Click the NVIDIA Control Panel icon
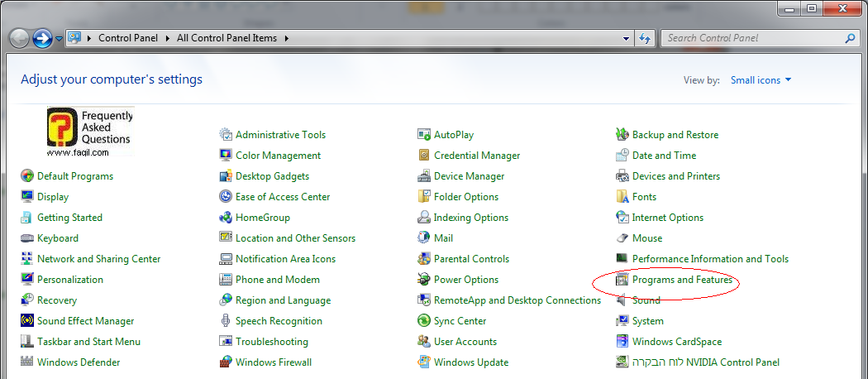This screenshot has height=379, width=868. (622, 362)
